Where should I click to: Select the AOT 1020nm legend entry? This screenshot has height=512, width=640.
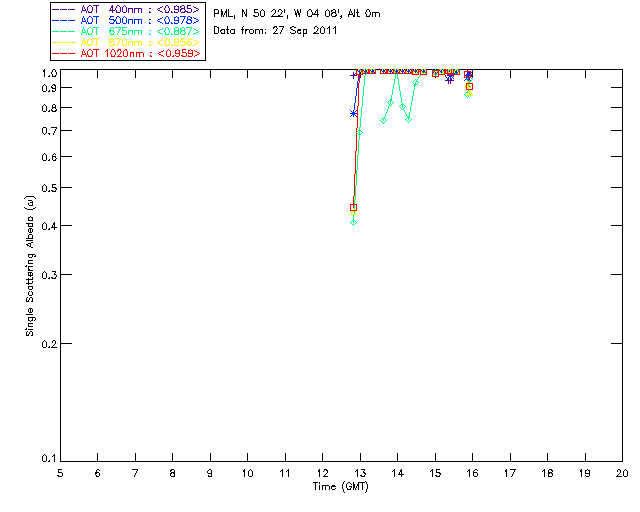click(x=126, y=53)
